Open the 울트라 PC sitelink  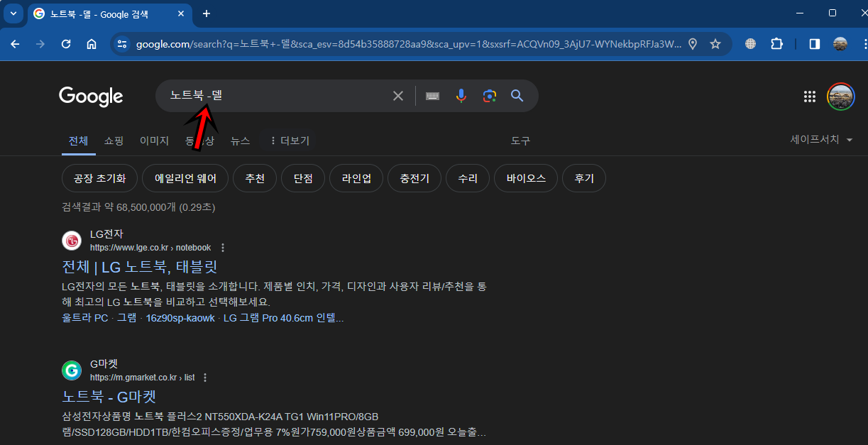pyautogui.click(x=85, y=318)
